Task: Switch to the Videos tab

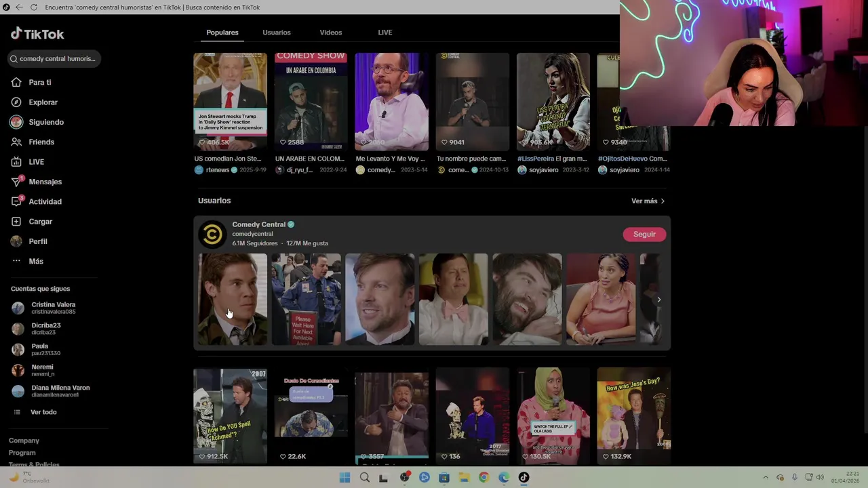Action: point(331,33)
